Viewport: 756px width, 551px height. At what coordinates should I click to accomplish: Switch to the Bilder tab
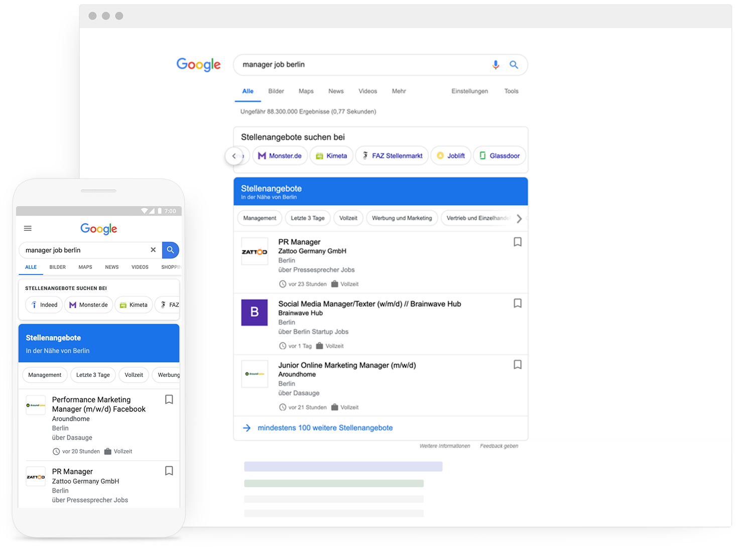pos(276,91)
